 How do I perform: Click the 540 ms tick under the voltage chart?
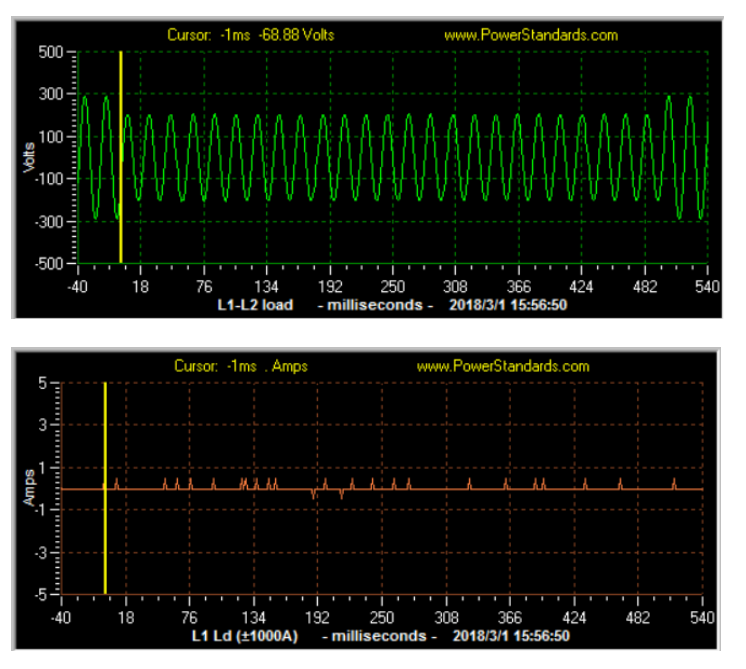707,285
